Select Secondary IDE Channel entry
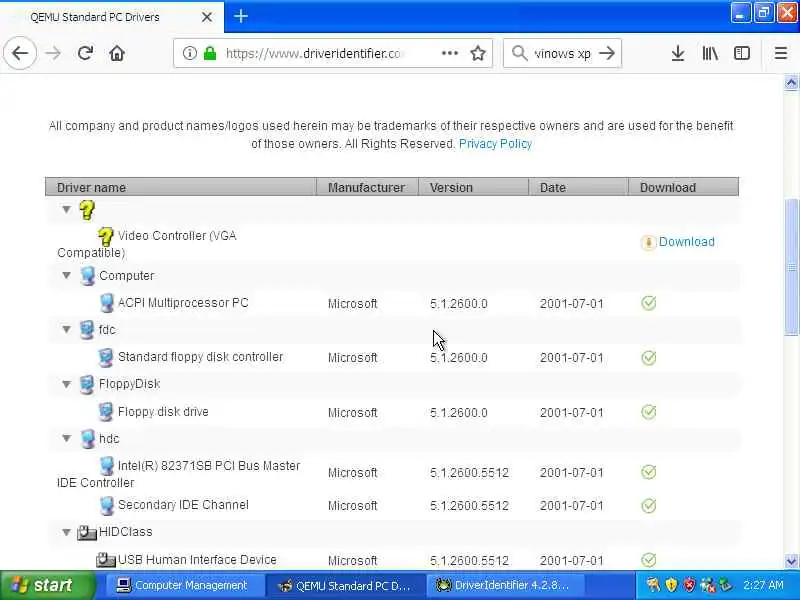Viewport: 800px width, 600px height. click(x=183, y=505)
